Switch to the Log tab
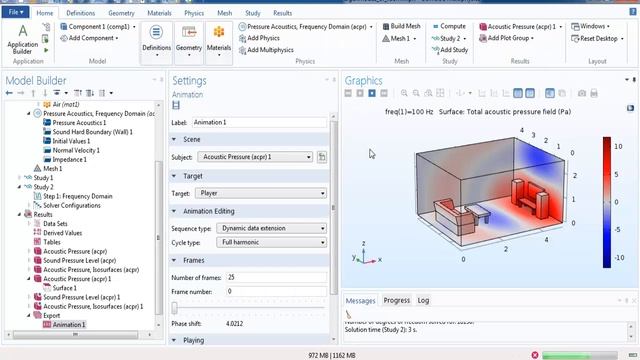Viewport: 640px width, 360px height. pos(423,300)
